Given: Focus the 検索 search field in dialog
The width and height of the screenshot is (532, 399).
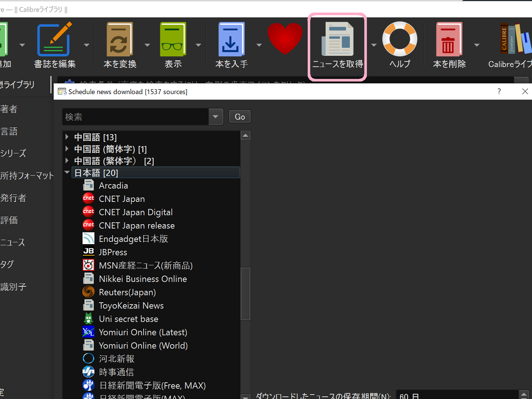Looking at the screenshot, I should point(136,117).
